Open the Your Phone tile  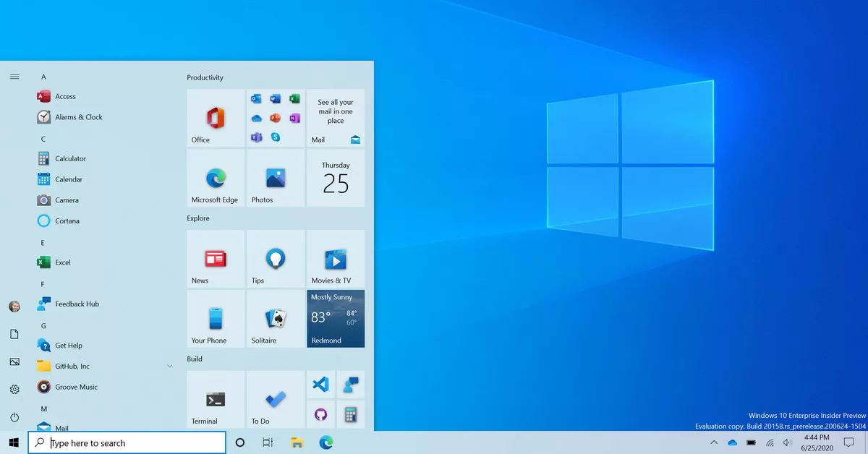pos(216,319)
